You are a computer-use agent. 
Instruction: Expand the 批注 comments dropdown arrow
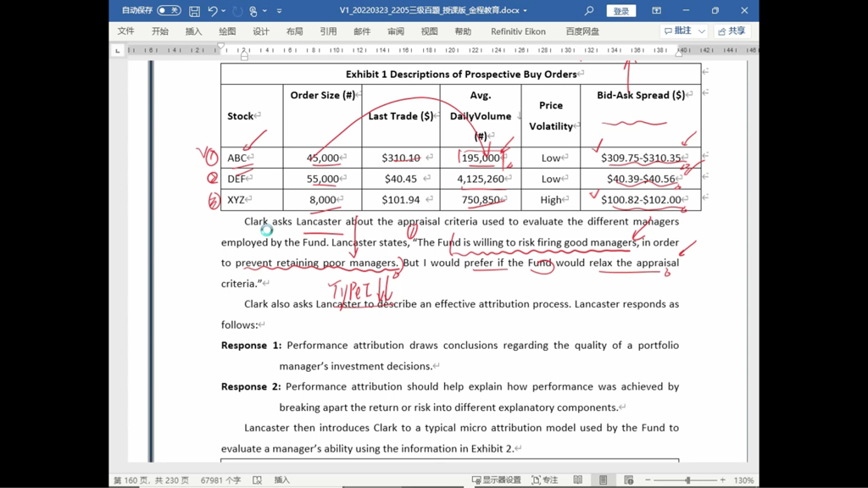pyautogui.click(x=701, y=31)
